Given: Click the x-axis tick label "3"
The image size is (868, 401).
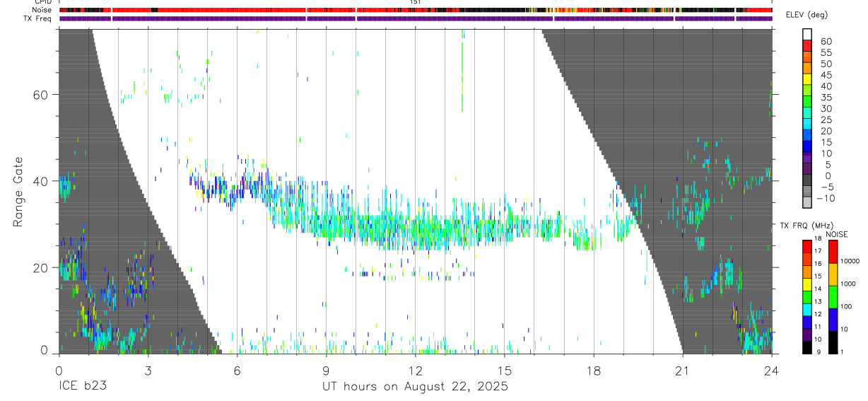Looking at the screenshot, I should [x=148, y=370].
